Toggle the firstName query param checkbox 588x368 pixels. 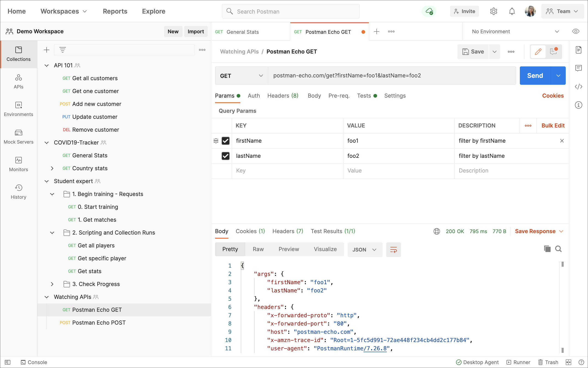225,141
